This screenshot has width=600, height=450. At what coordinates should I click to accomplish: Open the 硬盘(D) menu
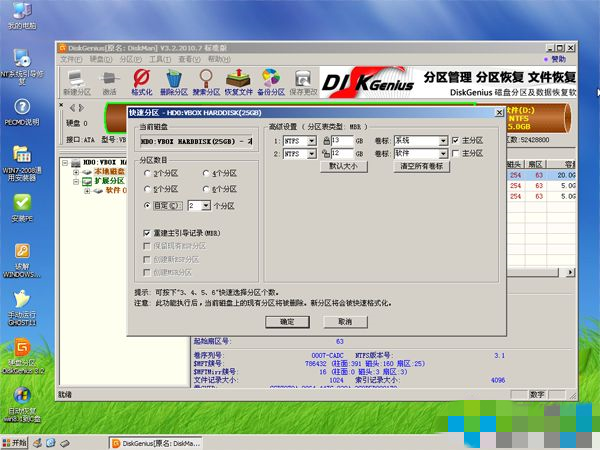pos(102,61)
